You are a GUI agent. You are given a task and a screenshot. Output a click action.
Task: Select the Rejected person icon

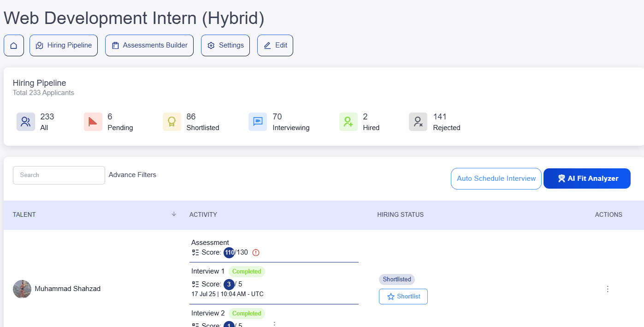[x=418, y=122]
